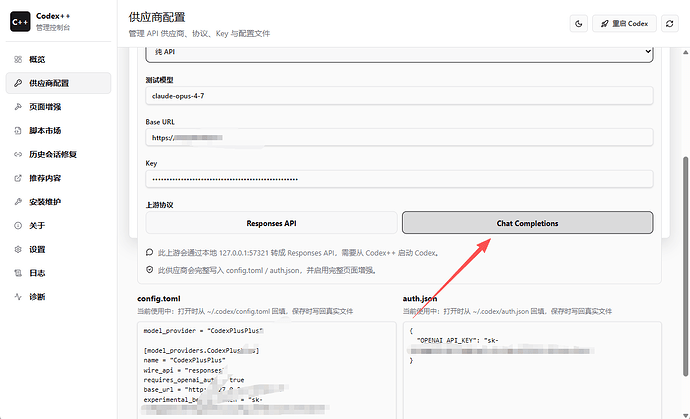Open 页面增强 in the sidebar
690x419 pixels.
click(58, 107)
